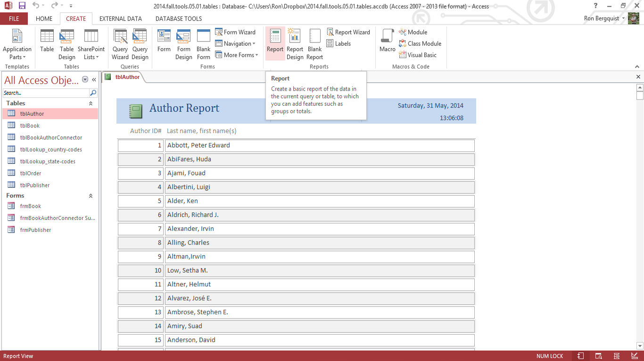Switch to Print Preview in status bar
The image size is (644, 361).
coord(598,356)
